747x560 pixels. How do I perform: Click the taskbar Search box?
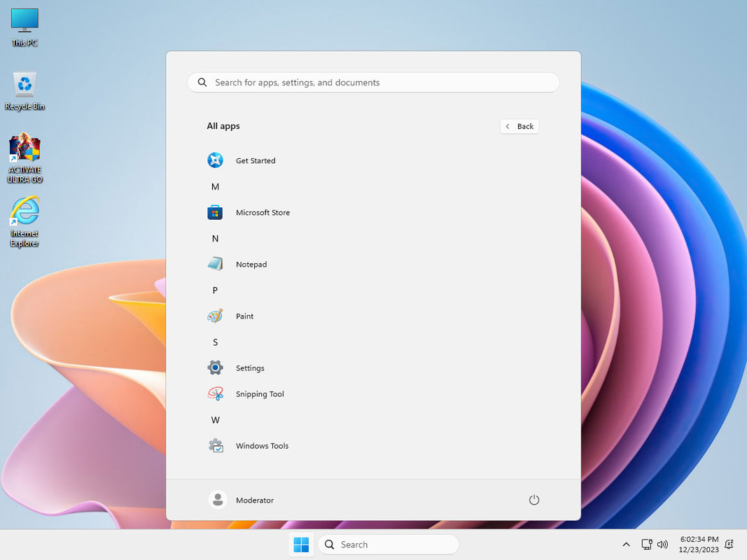click(389, 545)
